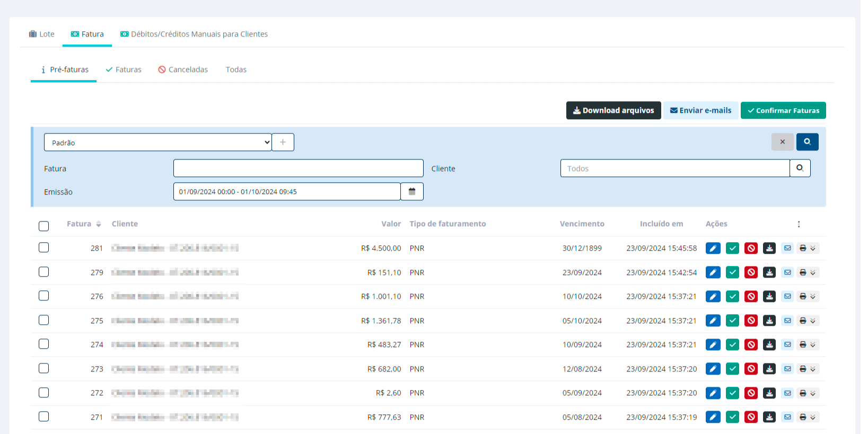The width and height of the screenshot is (868, 434).
Task: Cancel invoice 281 with red icon
Action: (751, 248)
